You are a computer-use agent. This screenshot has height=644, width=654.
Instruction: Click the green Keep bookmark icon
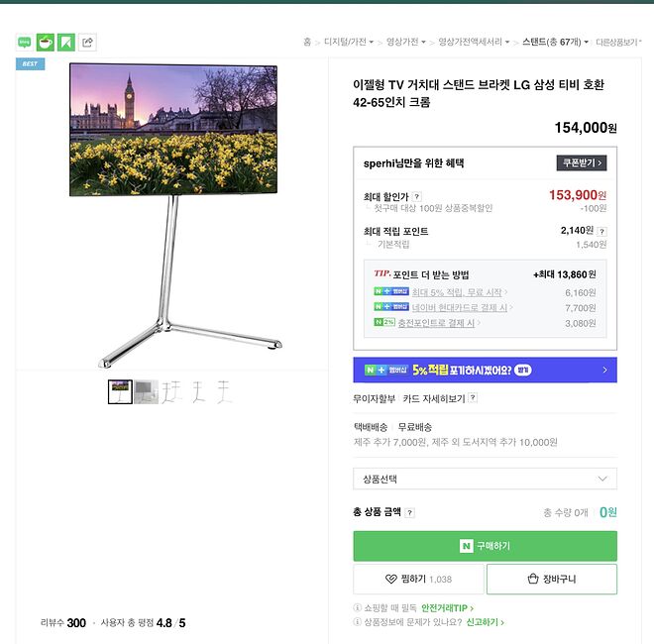(x=66, y=42)
